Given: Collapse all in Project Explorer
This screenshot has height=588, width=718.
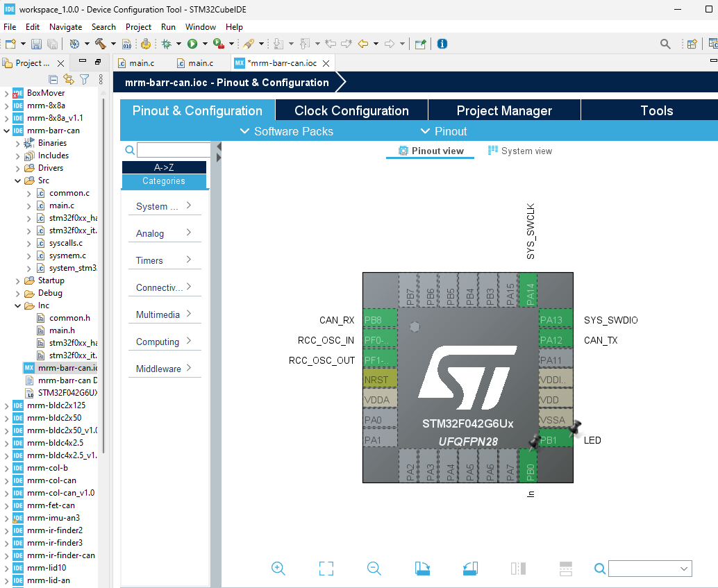Looking at the screenshot, I should tap(53, 79).
